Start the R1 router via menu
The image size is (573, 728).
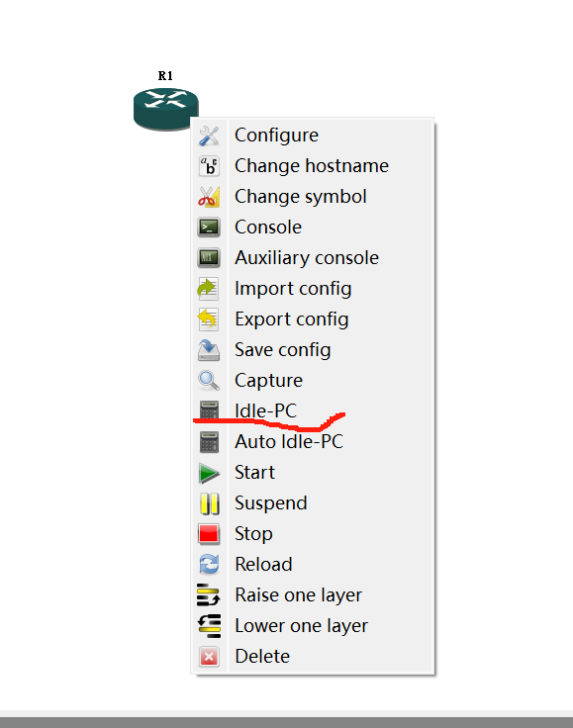(254, 473)
